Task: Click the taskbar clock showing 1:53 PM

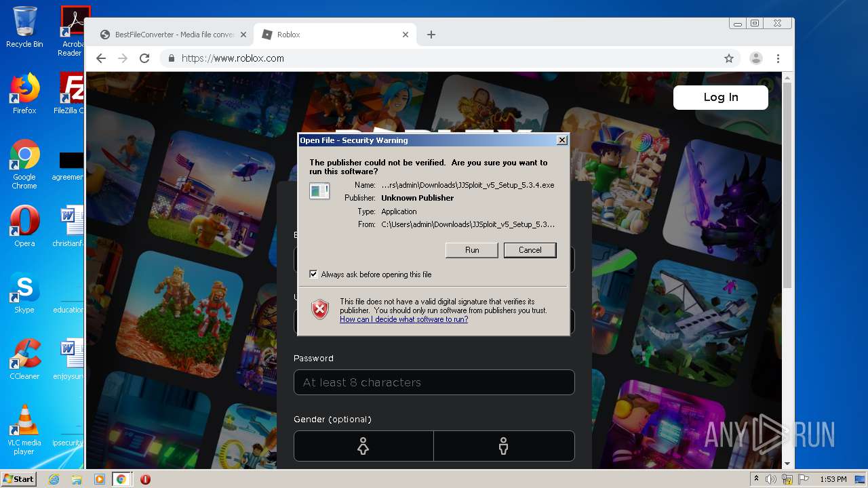Action: pos(833,479)
